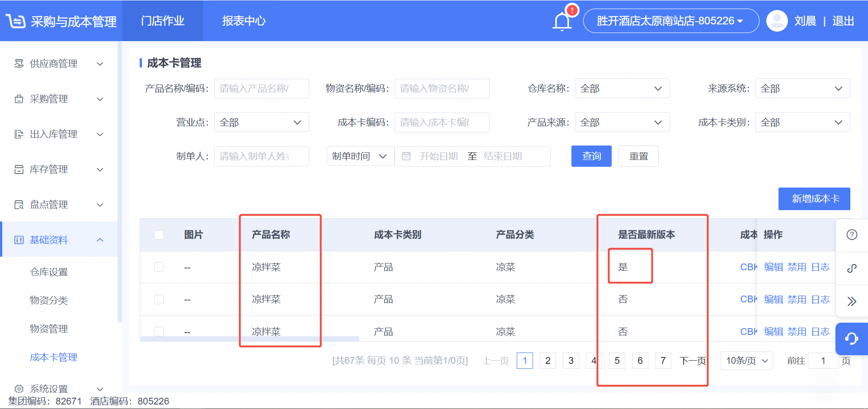
Task: Click the sidebar vertical scrollbar
Action: [119, 182]
